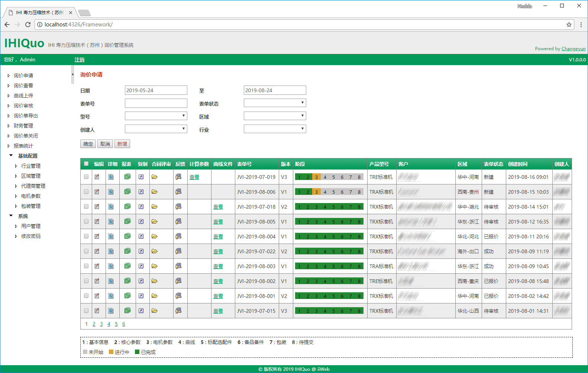Open 用户管理 in the sidebar
The width and height of the screenshot is (588, 373).
click(31, 226)
